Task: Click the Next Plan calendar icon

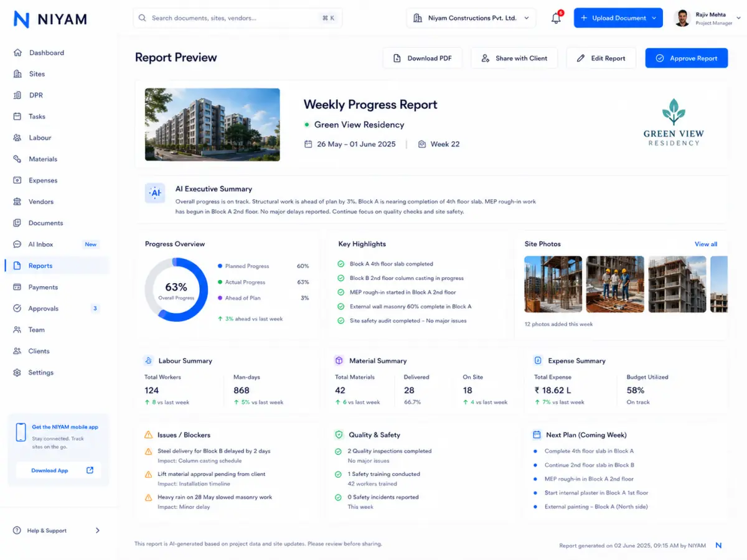Action: (x=537, y=435)
